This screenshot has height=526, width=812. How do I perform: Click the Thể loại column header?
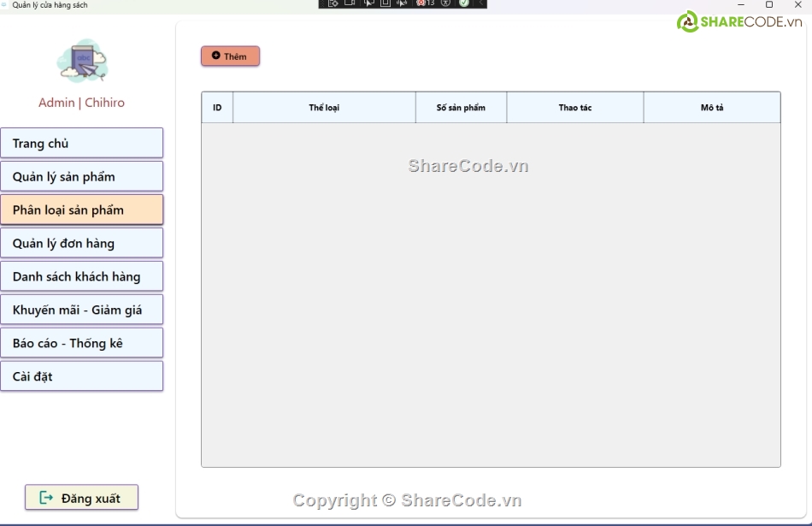[324, 108]
